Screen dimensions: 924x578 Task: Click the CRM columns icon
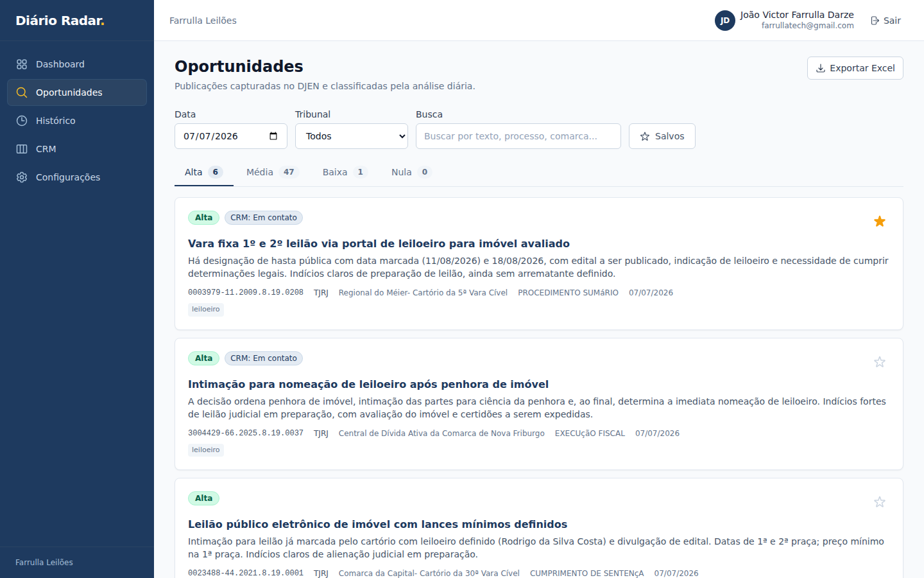22,149
